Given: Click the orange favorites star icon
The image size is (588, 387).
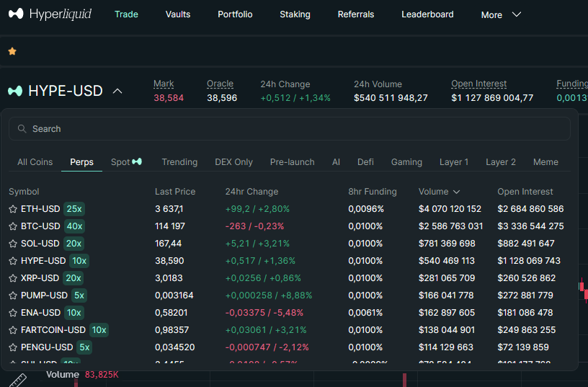Looking at the screenshot, I should pyautogui.click(x=12, y=51).
